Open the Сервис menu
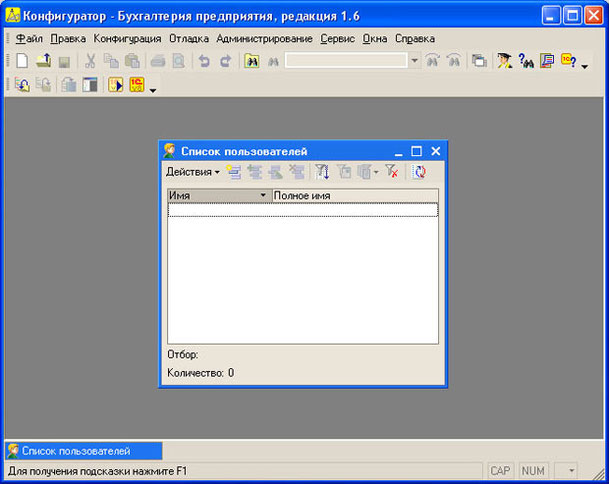This screenshot has width=609, height=484. coord(338,39)
